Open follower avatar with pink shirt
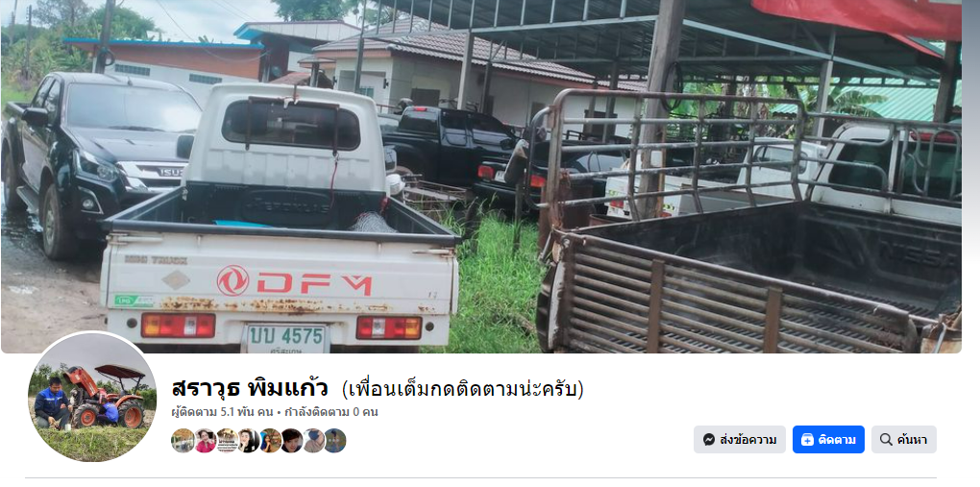This screenshot has width=980, height=487. pos(205,441)
